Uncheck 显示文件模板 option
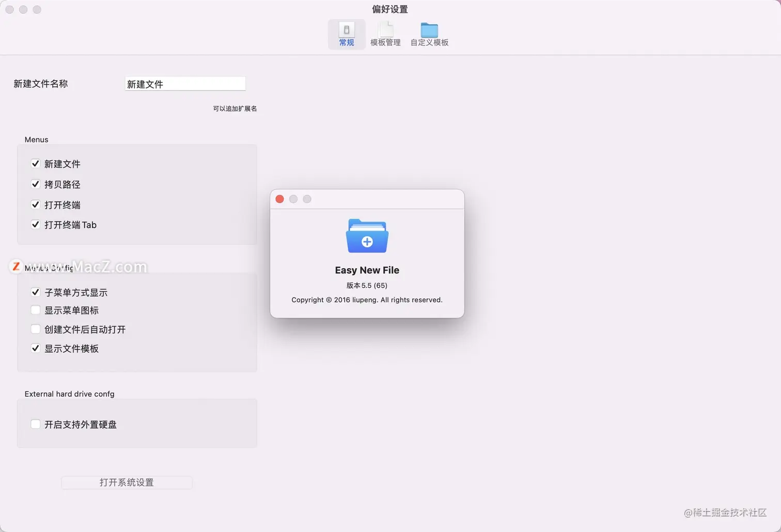This screenshot has height=532, width=781. [36, 348]
